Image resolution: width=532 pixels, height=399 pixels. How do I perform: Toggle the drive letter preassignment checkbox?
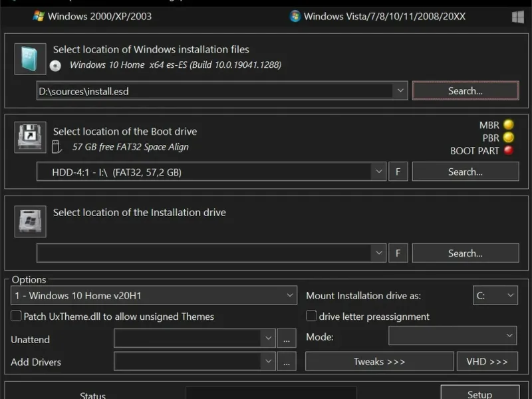coord(311,316)
